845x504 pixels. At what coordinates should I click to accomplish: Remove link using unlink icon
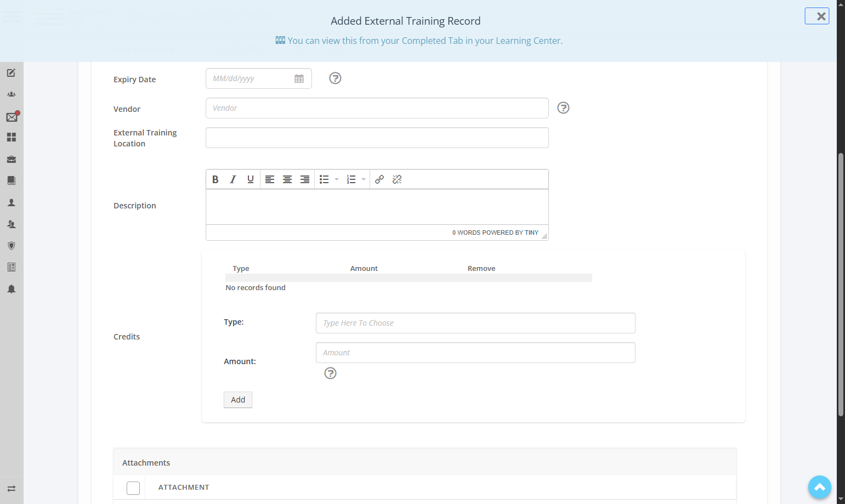[x=397, y=179]
